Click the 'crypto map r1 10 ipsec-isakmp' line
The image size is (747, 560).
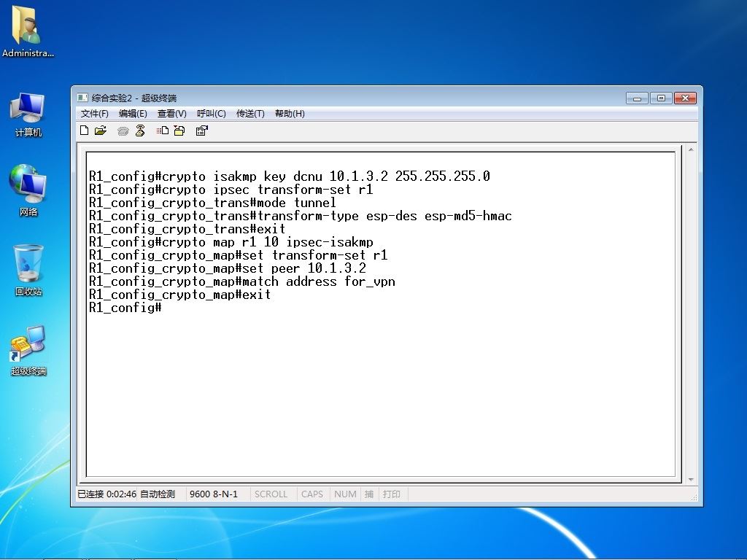[231, 242]
